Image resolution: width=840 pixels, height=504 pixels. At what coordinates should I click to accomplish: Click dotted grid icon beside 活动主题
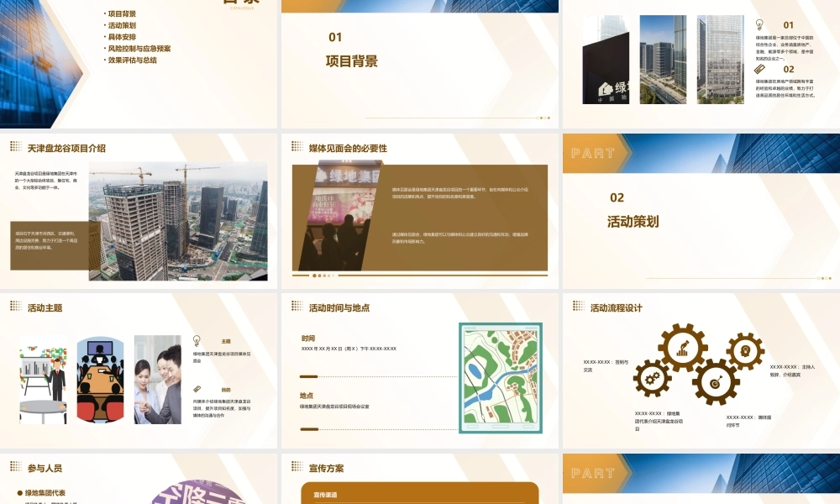coord(16,306)
